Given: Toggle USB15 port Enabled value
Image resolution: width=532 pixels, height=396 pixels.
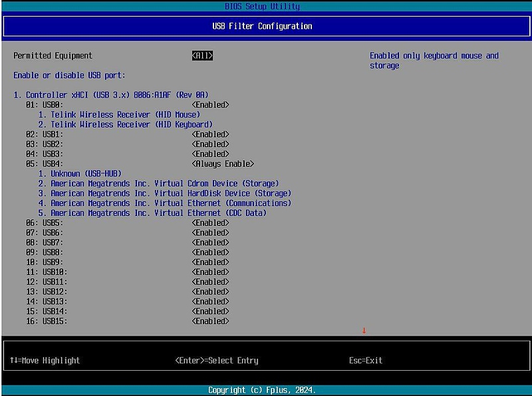Looking at the screenshot, I should coord(210,322).
